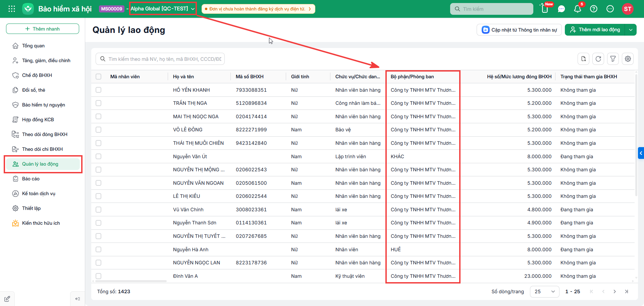Click BHXH number 0205061500
Screen dimensions: 644x306
[251, 183]
